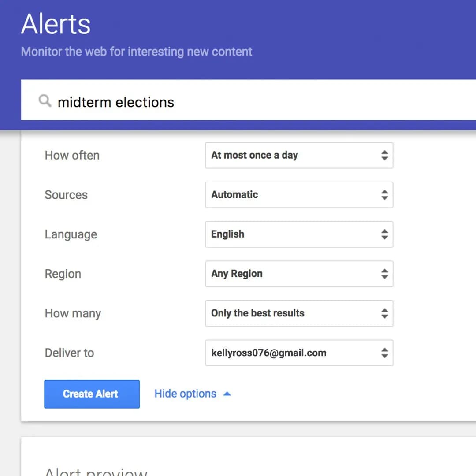Click the Hide options up-arrow triangle
Screen dimensions: 476x476
click(x=227, y=394)
